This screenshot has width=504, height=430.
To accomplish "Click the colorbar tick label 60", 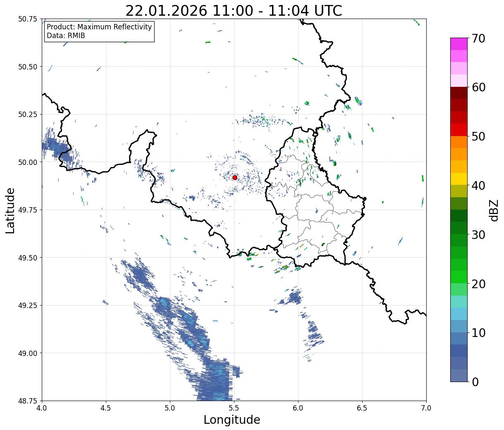I will 478,87.
